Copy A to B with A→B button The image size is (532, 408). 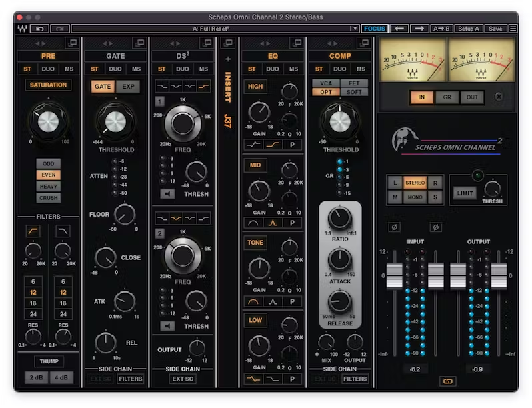pyautogui.click(x=441, y=29)
